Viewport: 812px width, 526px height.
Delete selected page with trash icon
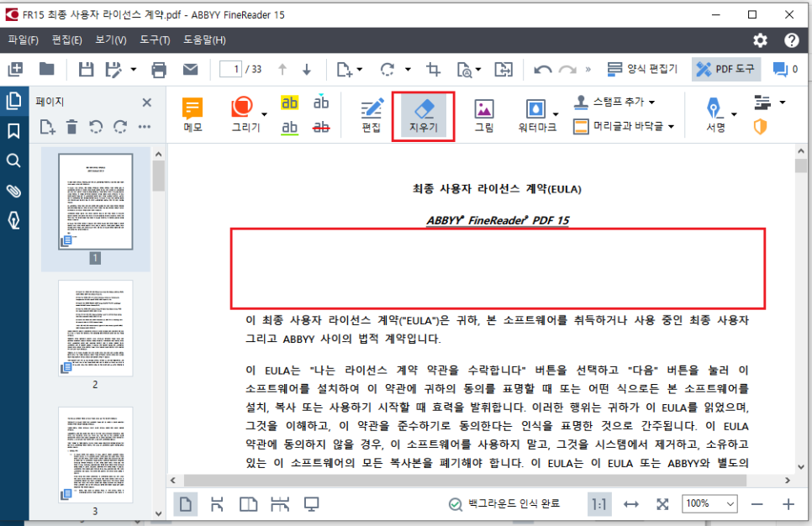pyautogui.click(x=71, y=127)
